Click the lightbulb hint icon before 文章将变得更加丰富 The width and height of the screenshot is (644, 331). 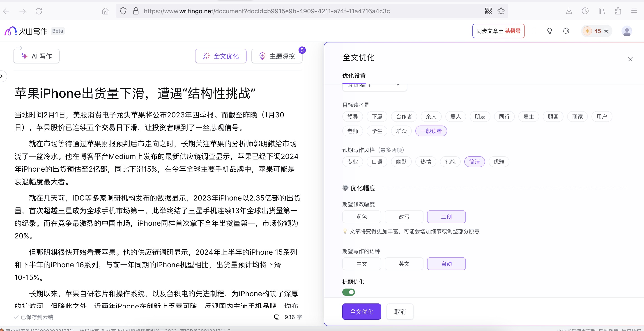(345, 231)
